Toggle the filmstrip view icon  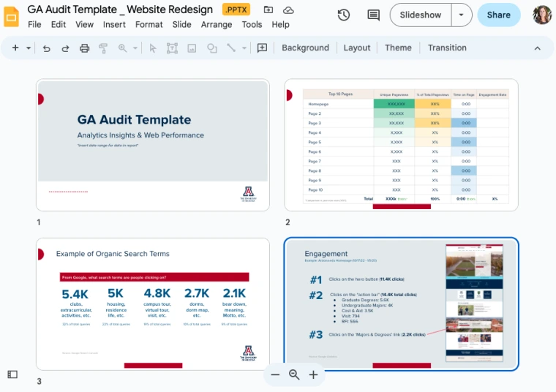point(12,374)
